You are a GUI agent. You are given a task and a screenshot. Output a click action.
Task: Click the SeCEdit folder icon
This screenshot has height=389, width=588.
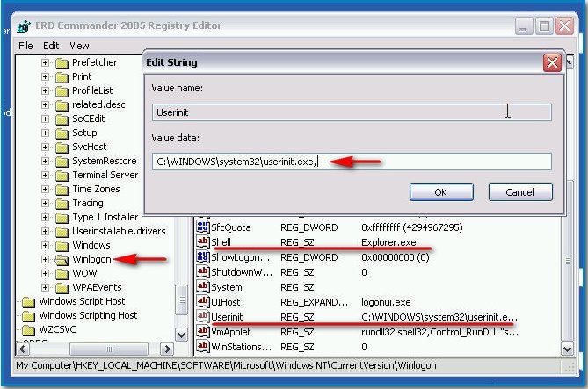coord(62,119)
